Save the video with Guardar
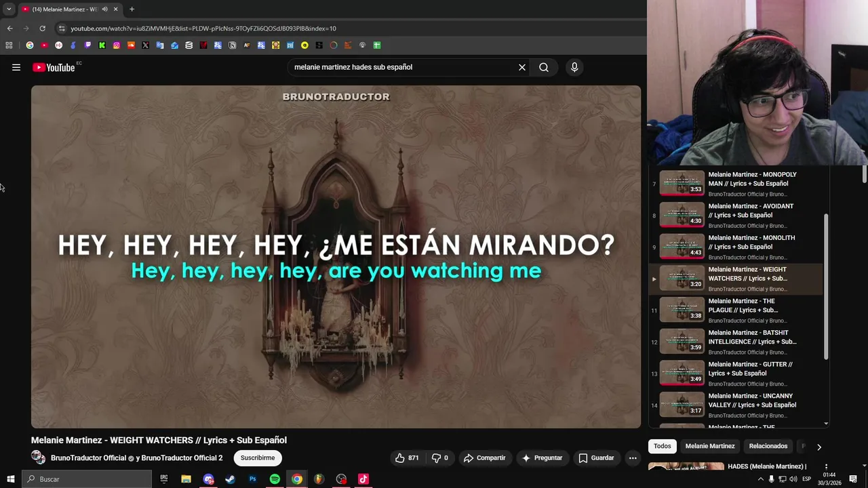The image size is (868, 488). click(596, 458)
